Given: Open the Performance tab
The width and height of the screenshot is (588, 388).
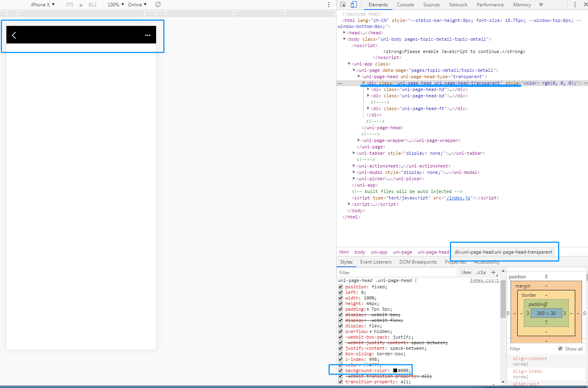Looking at the screenshot, I should 490,5.
